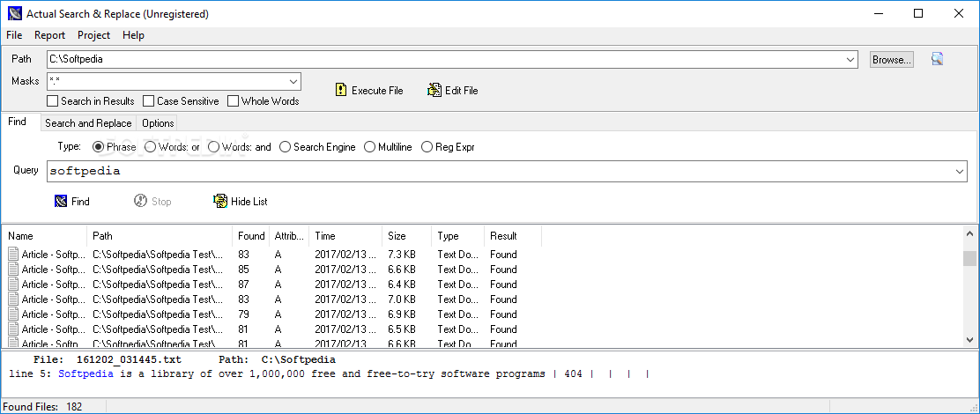
Task: Expand the Path dropdown arrow
Action: (x=850, y=59)
